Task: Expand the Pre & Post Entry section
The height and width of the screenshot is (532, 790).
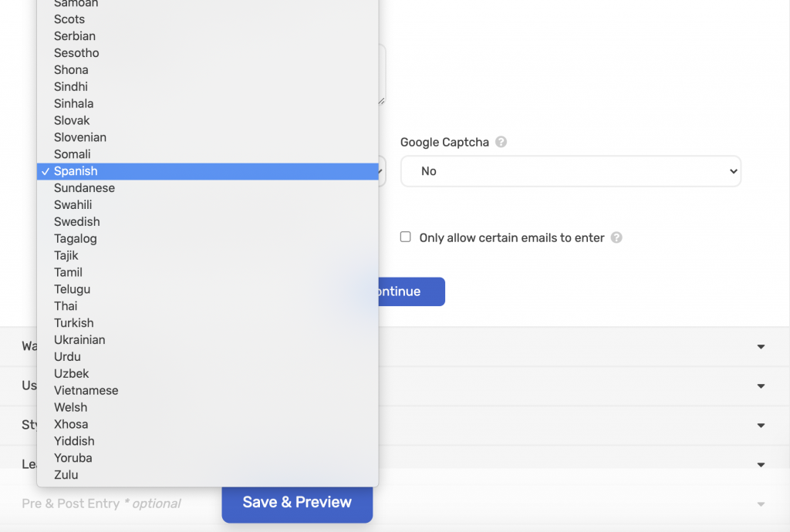Action: [761, 504]
